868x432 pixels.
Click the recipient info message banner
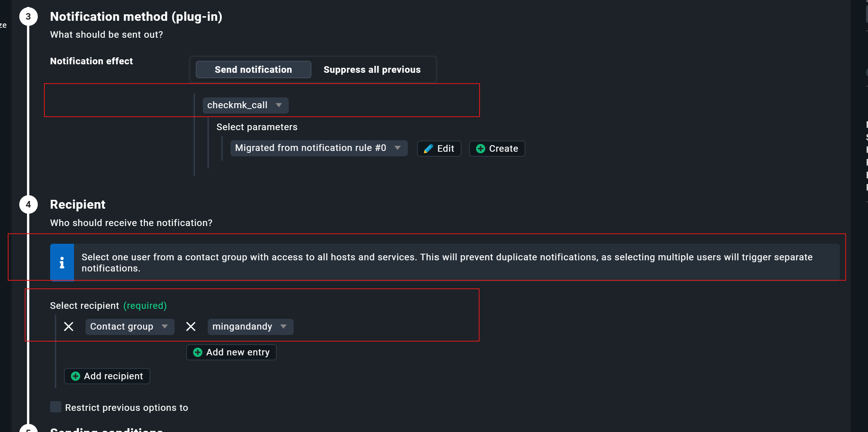[447, 263]
